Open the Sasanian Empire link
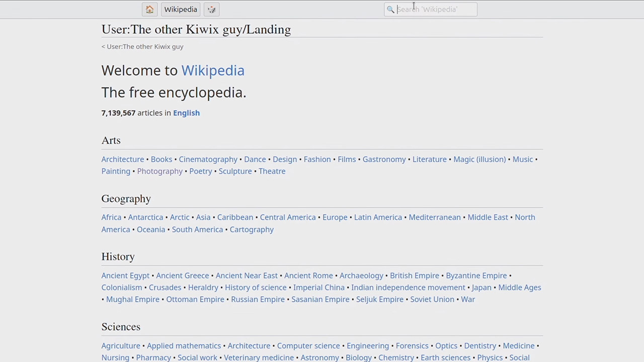This screenshot has width=644, height=362. tap(320, 300)
